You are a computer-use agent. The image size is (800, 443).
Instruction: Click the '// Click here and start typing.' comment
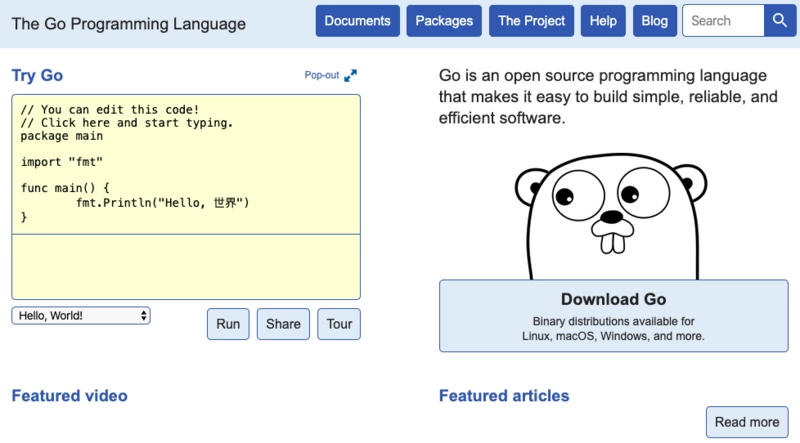[127, 123]
